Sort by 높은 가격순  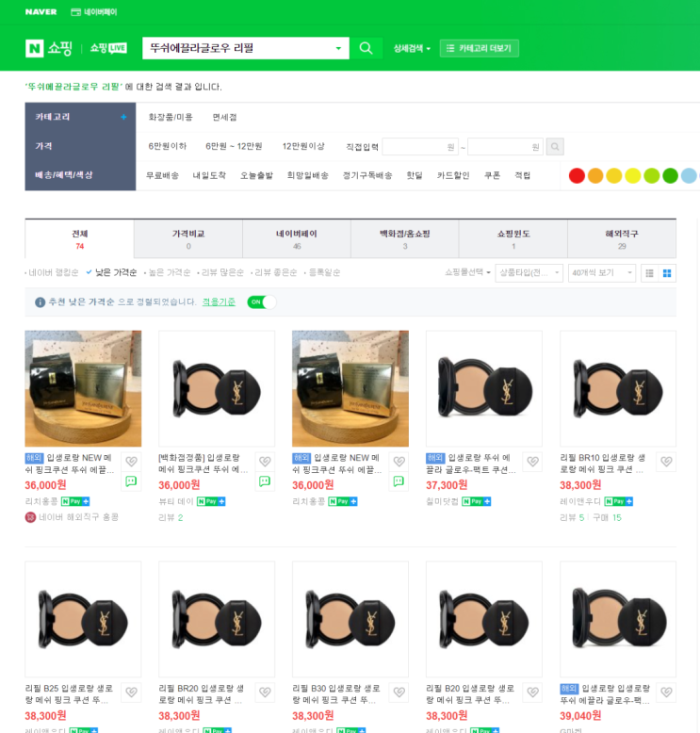point(170,272)
